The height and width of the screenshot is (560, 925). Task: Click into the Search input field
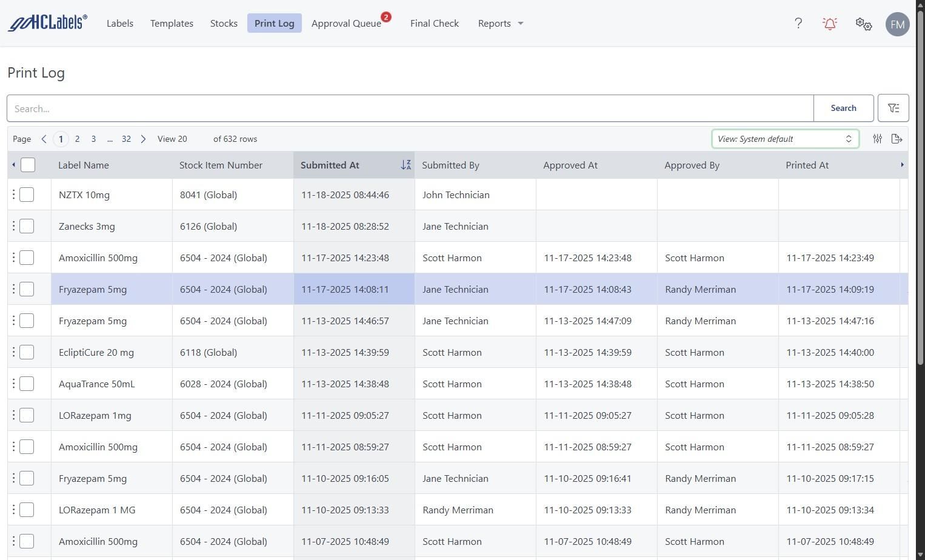(x=410, y=108)
